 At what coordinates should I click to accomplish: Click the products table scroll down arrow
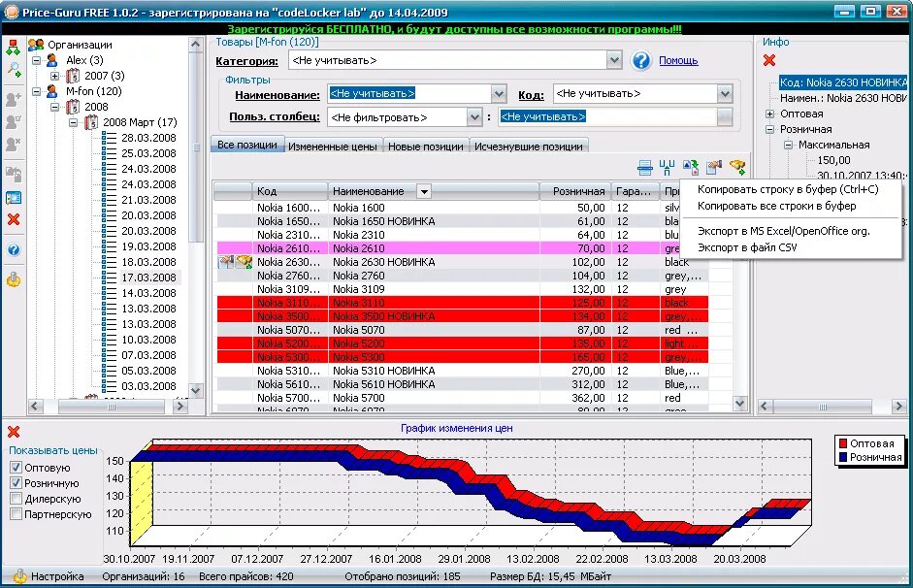point(739,403)
